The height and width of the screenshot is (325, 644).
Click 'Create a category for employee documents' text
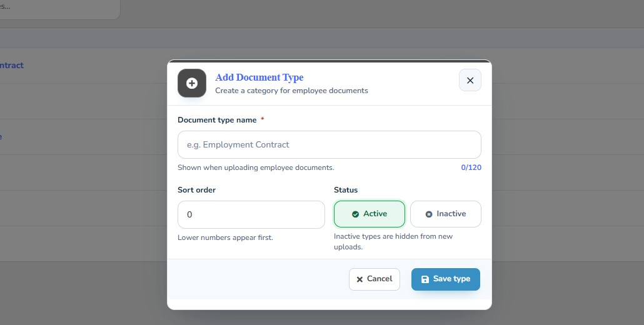pyautogui.click(x=291, y=91)
